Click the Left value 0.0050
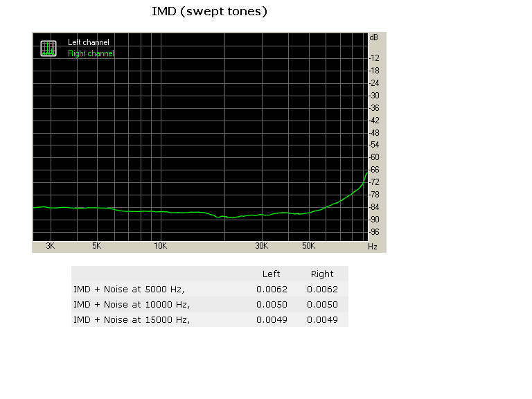This screenshot has width=532, height=399. click(x=272, y=304)
